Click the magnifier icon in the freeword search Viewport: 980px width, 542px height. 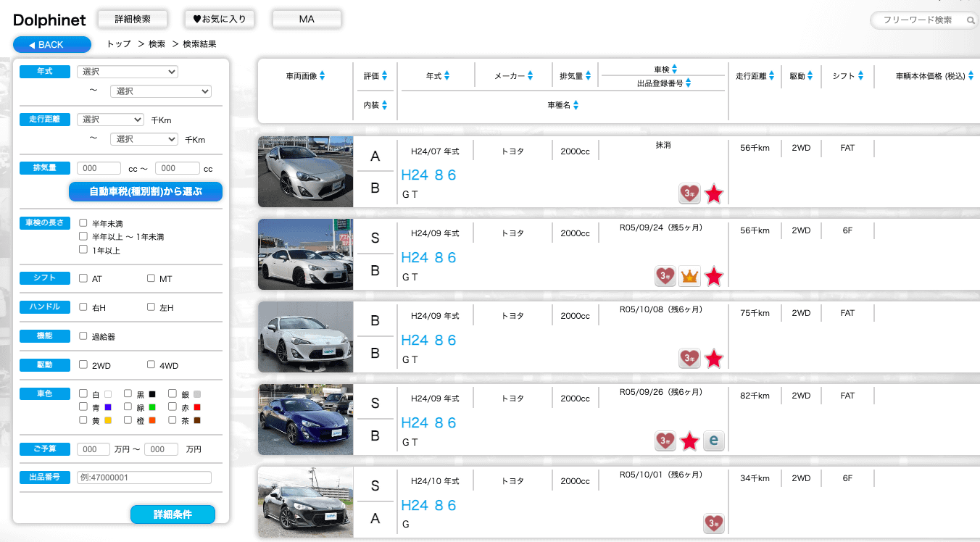point(971,20)
